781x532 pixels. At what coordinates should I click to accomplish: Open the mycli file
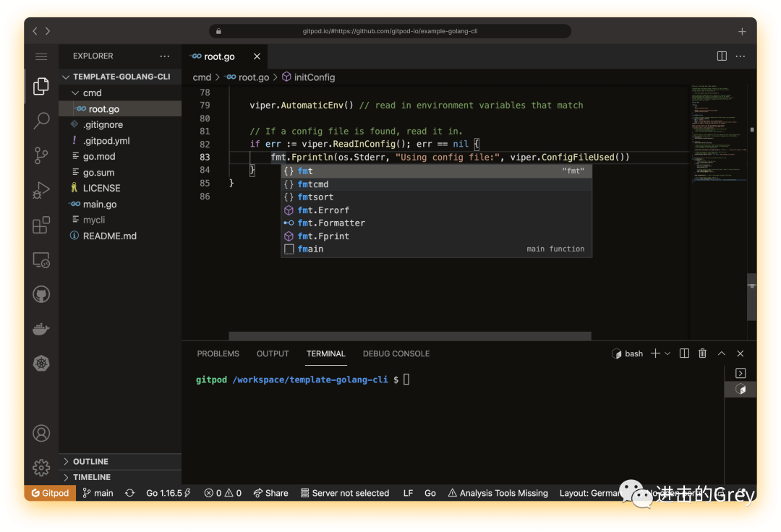[x=120, y=220]
